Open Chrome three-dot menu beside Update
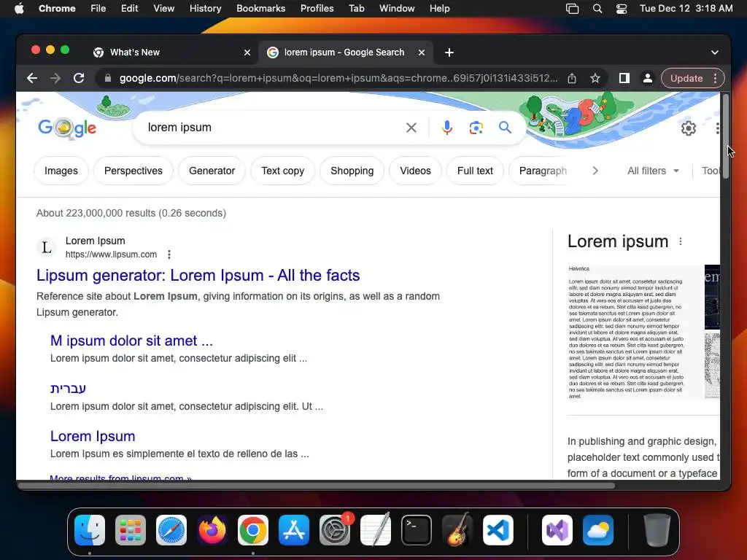 tap(716, 78)
